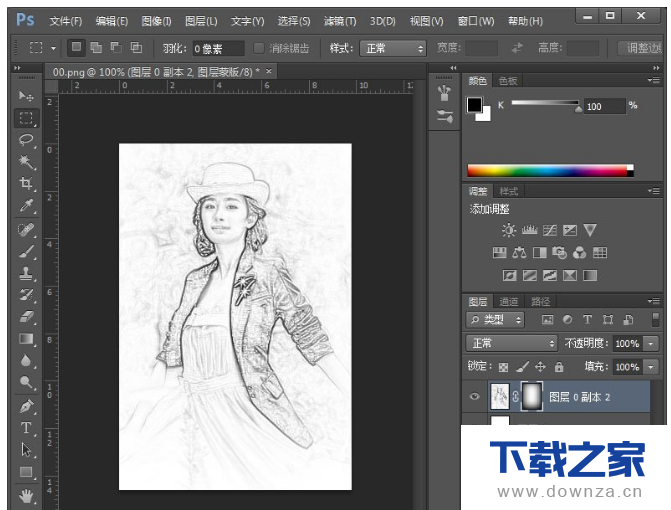Viewport: 671px width, 510px height.
Task: Select the Healing Brush tool
Action: 26,230
